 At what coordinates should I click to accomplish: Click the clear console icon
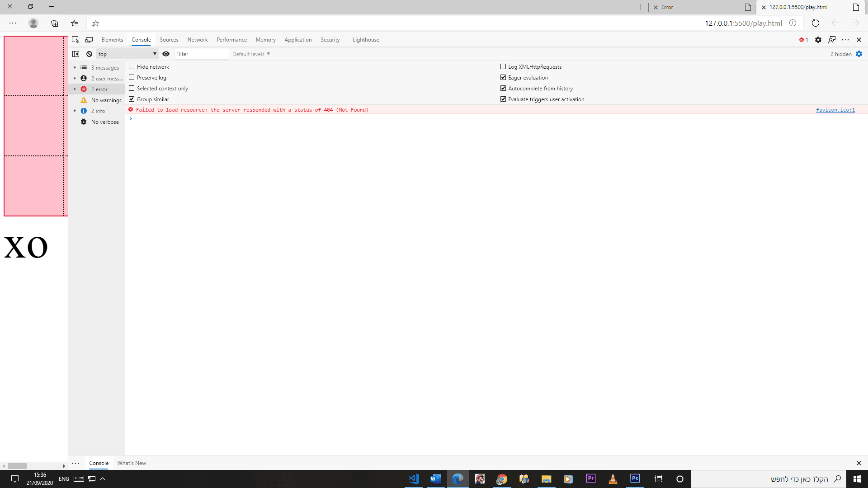click(x=90, y=54)
